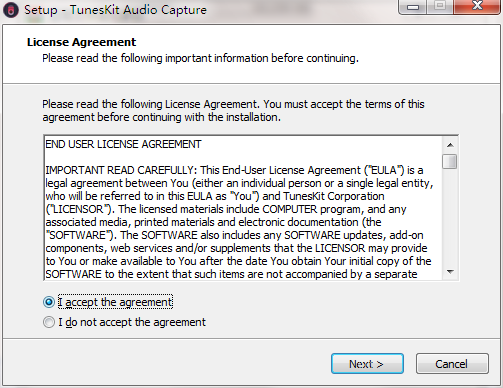Click the license scrollbar down arrow
This screenshot has height=388, width=503.
(450, 272)
